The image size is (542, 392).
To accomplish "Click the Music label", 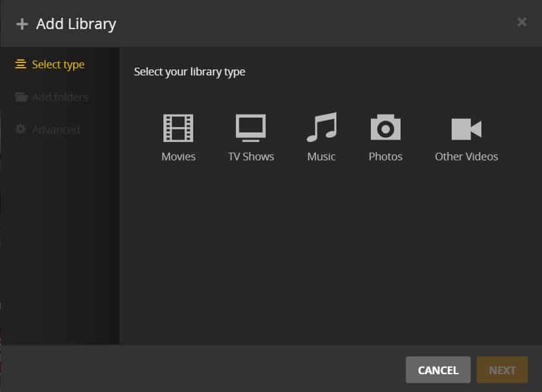I will click(321, 157).
